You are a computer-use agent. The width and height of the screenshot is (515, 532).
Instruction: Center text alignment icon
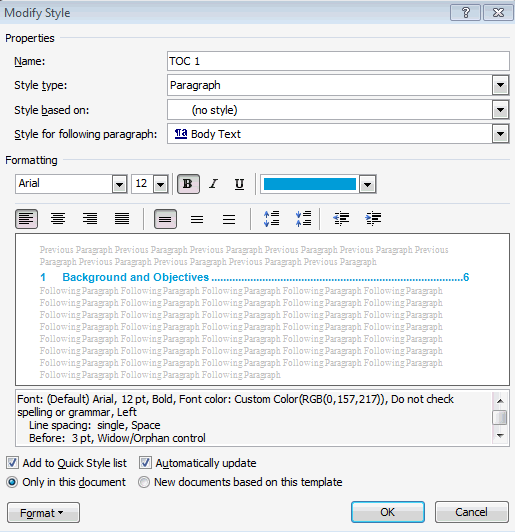tap(58, 219)
